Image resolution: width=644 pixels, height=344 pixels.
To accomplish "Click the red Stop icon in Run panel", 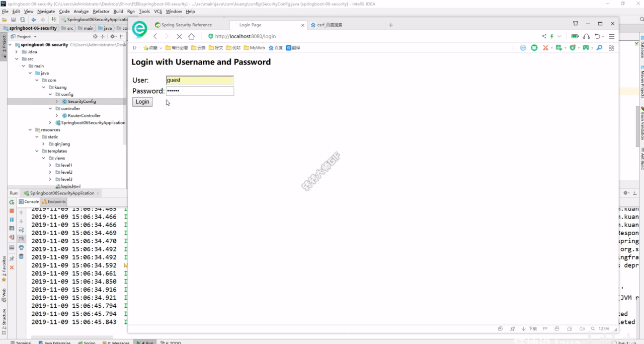I will point(12,211).
